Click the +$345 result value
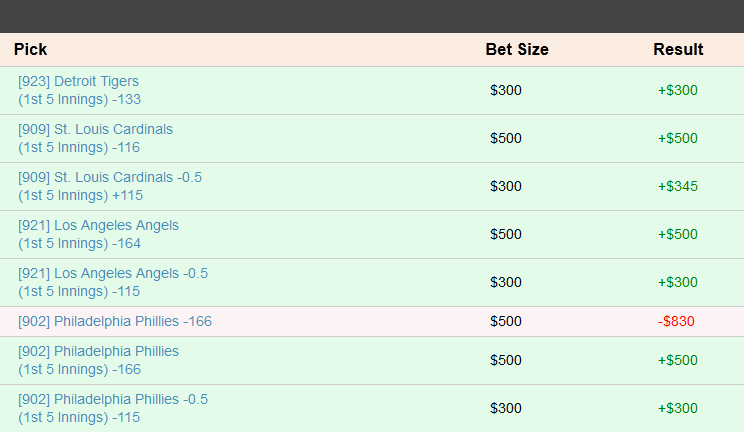 678,186
